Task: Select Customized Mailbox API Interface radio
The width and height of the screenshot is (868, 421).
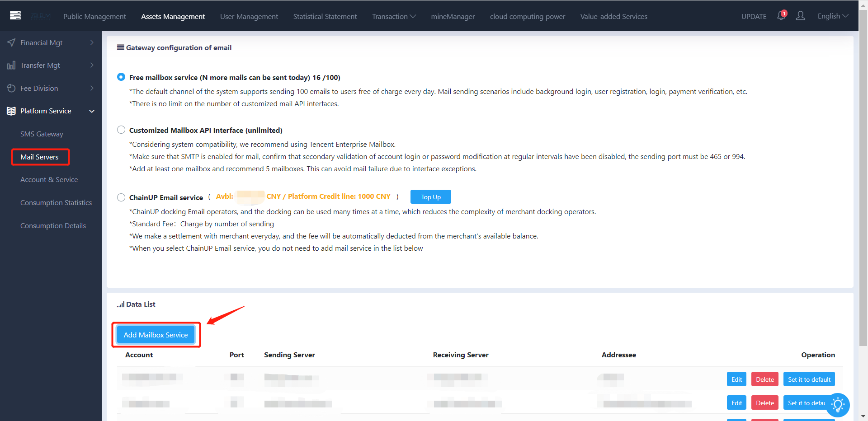Action: pos(121,130)
